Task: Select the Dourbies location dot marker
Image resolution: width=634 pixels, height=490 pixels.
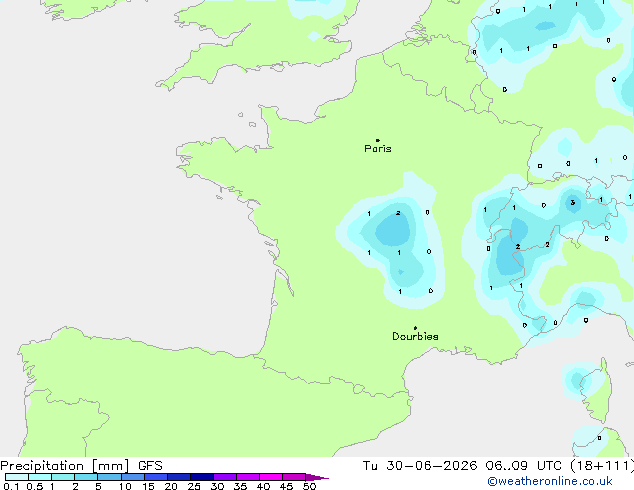Action: coord(415,328)
